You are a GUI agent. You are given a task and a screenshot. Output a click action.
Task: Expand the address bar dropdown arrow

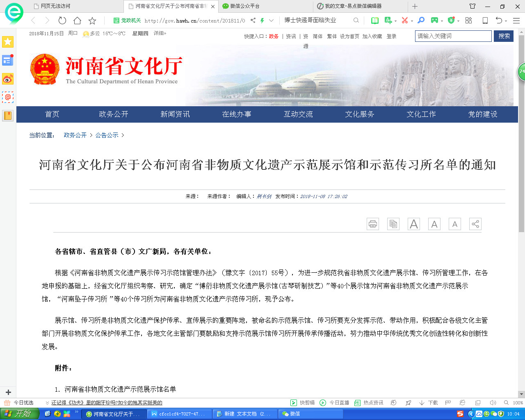click(271, 21)
